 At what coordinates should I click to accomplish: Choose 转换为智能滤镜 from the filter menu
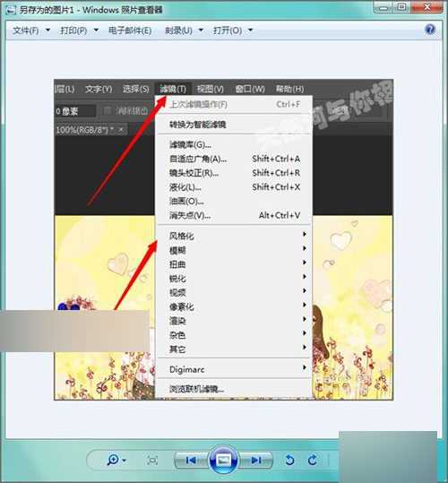pos(235,125)
